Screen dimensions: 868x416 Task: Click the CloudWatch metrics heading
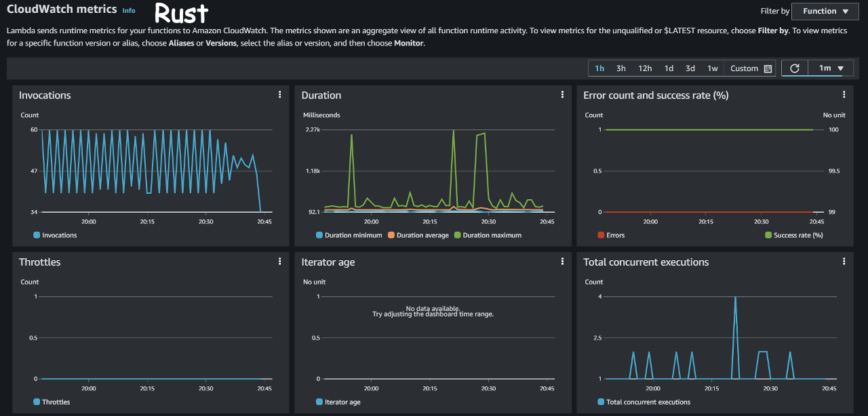tap(62, 10)
